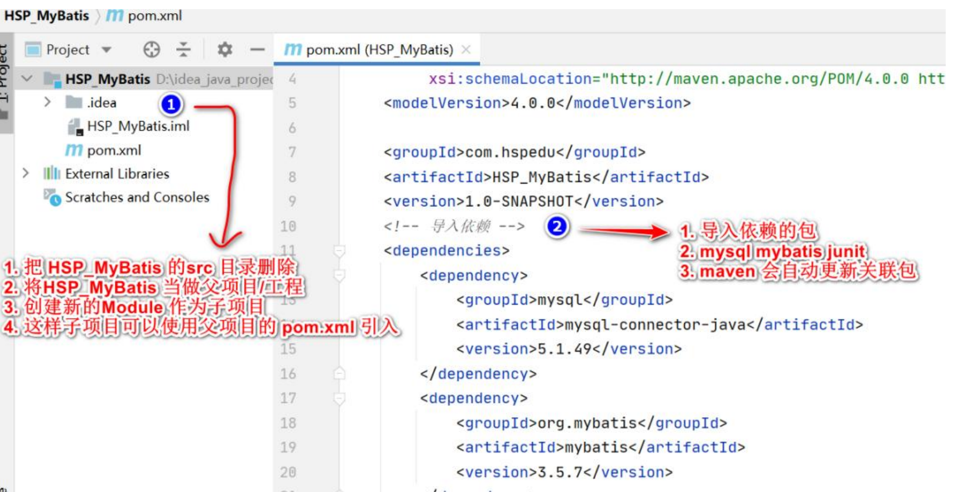980x492 pixels.
Task: Close the pom.xml editor tab
Action: tap(466, 49)
